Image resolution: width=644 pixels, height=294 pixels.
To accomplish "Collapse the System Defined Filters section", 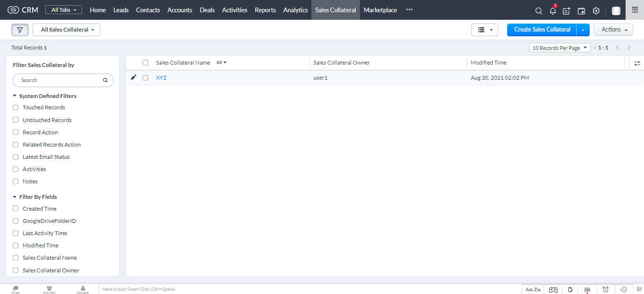I will click(x=15, y=96).
